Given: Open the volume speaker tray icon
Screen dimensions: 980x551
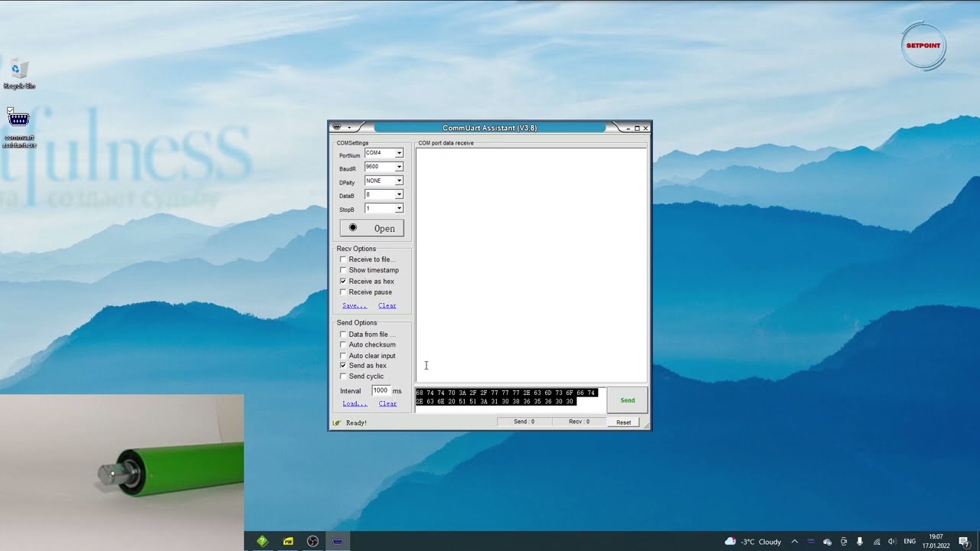Looking at the screenshot, I should coord(892,541).
